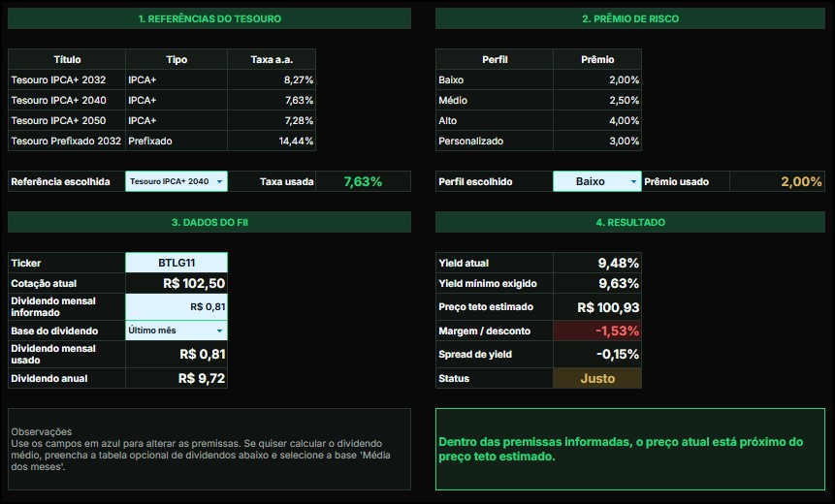Click the '4. RESULTADO' header
The width and height of the screenshot is (835, 504).
(x=630, y=223)
